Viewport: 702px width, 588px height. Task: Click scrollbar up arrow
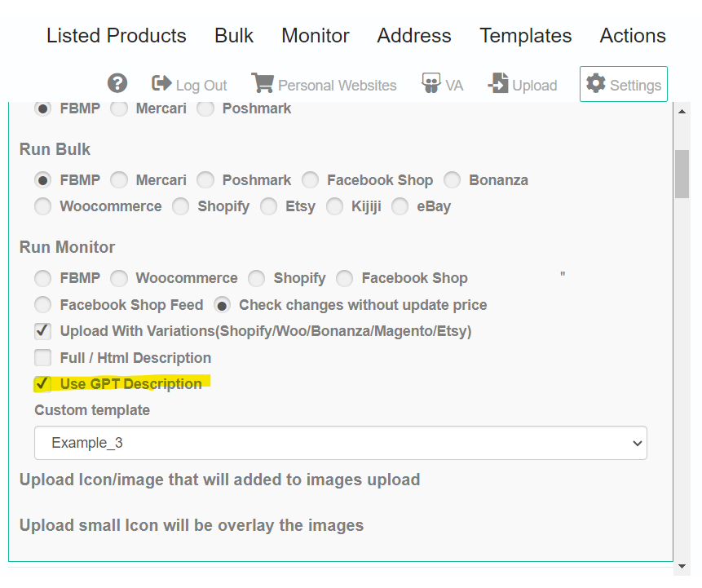682,112
